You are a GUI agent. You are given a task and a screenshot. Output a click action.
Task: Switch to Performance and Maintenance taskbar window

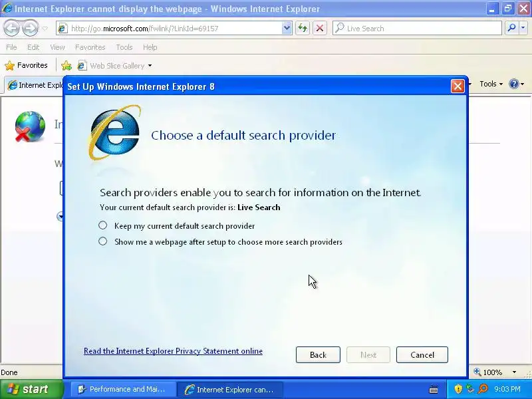pos(123,390)
